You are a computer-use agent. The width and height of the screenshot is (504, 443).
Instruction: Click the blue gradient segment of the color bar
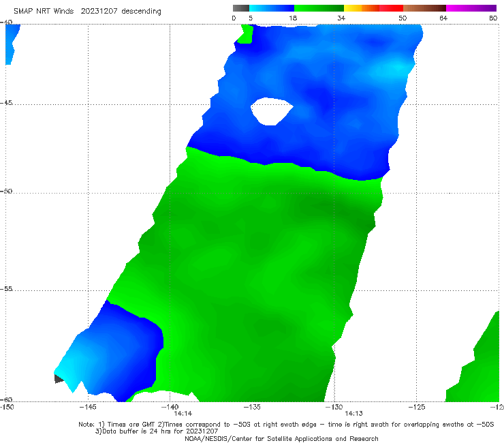[x=272, y=8]
